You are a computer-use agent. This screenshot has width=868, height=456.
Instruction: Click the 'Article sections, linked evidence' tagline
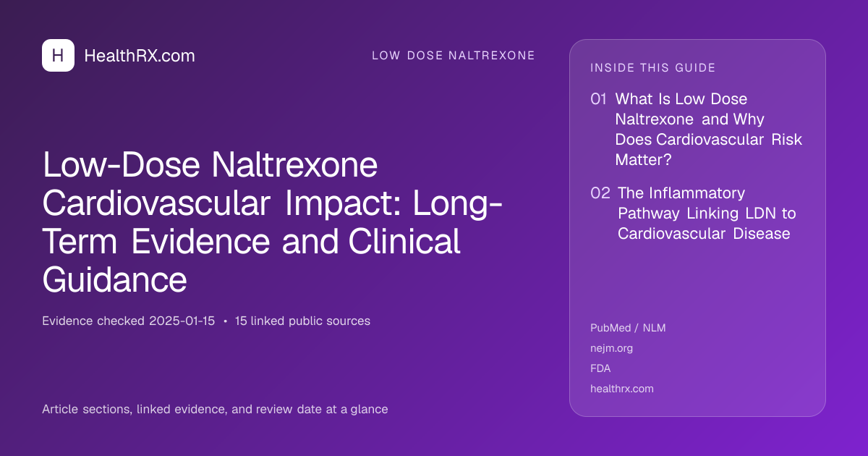[215, 409]
